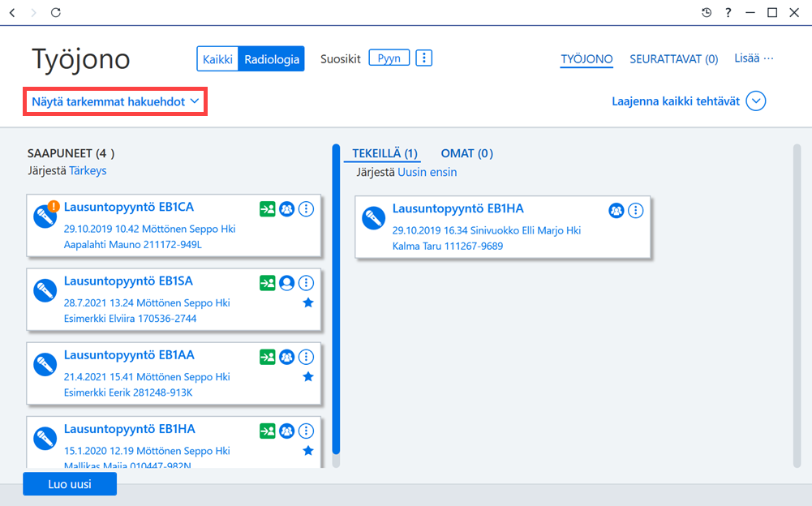Open the three-dot menu next to Pyyn favorite

click(423, 58)
